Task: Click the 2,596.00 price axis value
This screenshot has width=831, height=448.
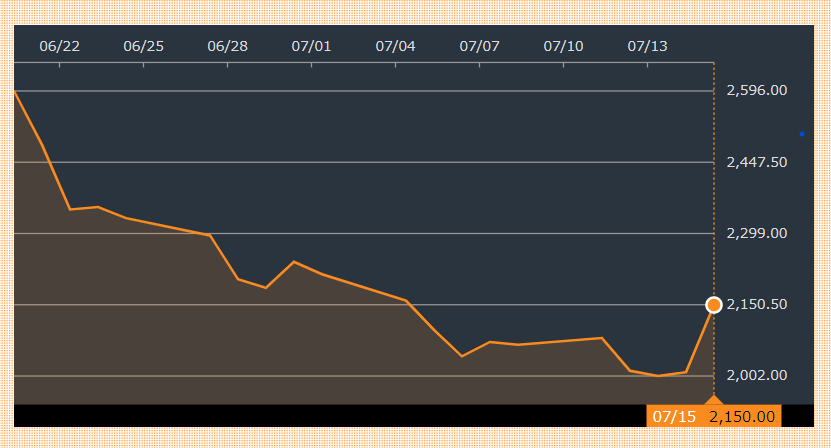Action: tap(757, 90)
